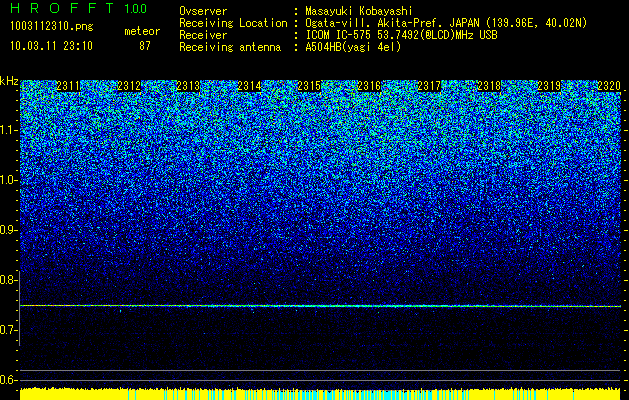Click the Receiver label
This screenshot has width=629, height=400.
(x=203, y=35)
